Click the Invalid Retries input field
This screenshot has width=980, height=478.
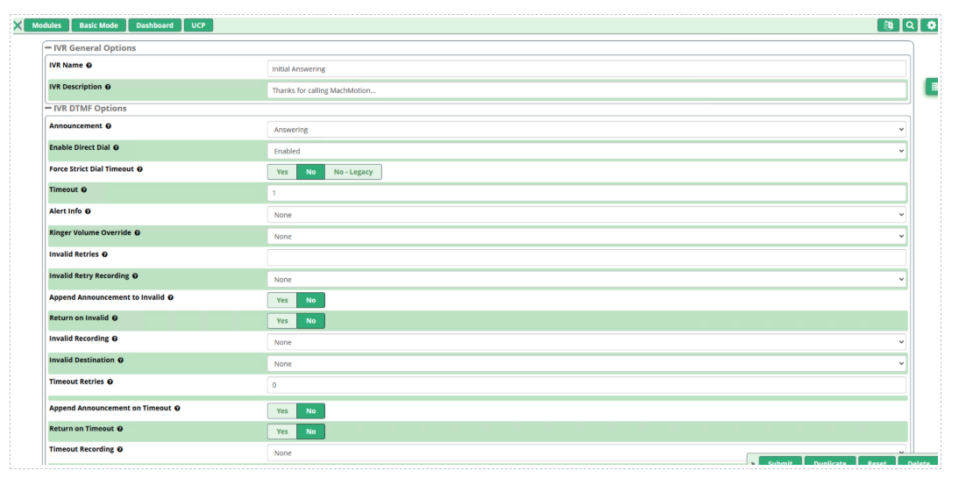point(586,257)
